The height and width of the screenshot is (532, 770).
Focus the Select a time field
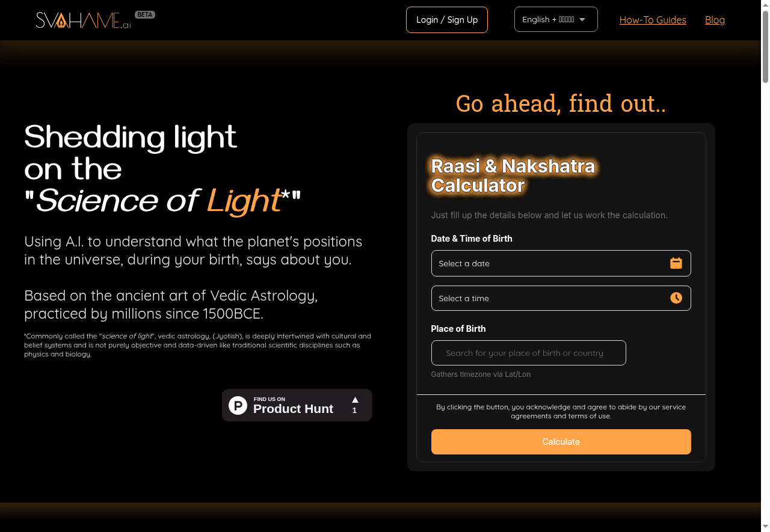547,298
